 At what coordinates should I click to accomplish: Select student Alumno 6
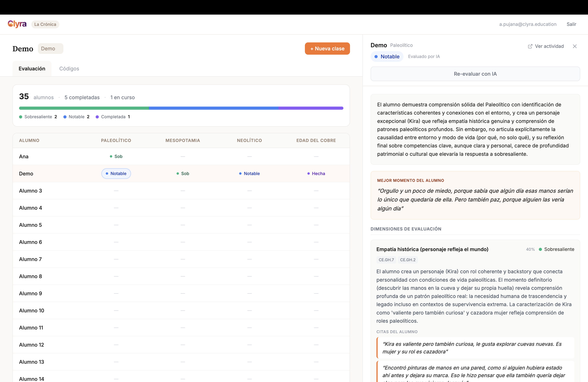30,242
